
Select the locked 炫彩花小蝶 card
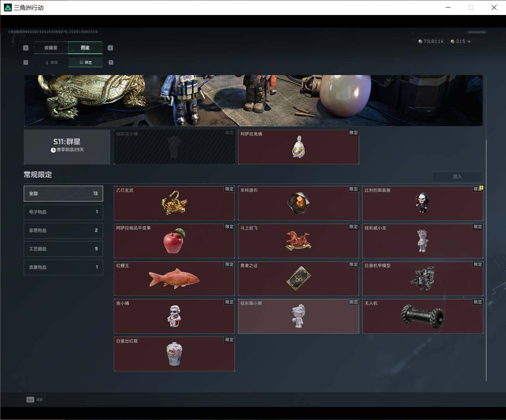coord(174,147)
